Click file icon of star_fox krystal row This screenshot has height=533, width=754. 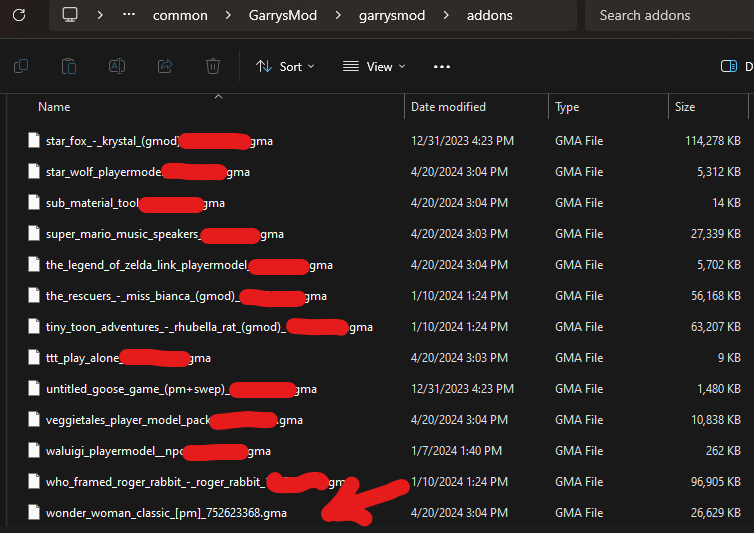(x=34, y=140)
